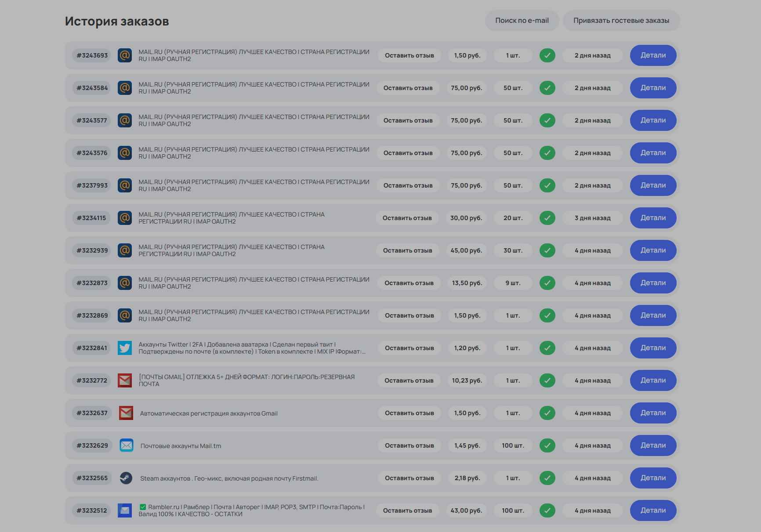761x532 pixels.
Task: Open Детали for order #3243693
Action: tap(653, 55)
